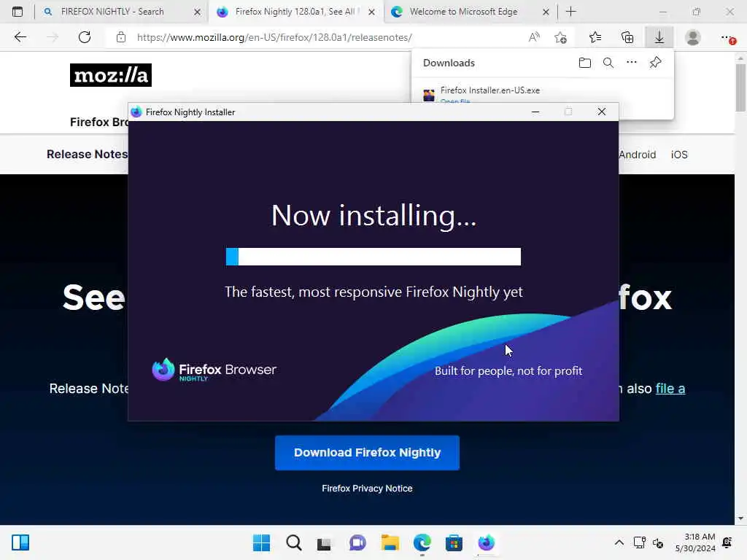747x560 pixels.
Task: Open network status tray icon
Action: (639, 542)
